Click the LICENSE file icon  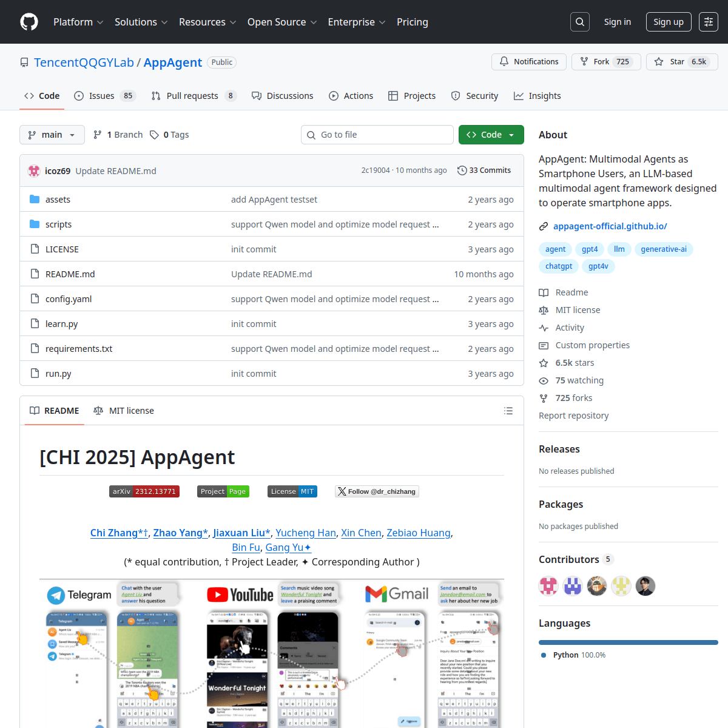coord(35,249)
